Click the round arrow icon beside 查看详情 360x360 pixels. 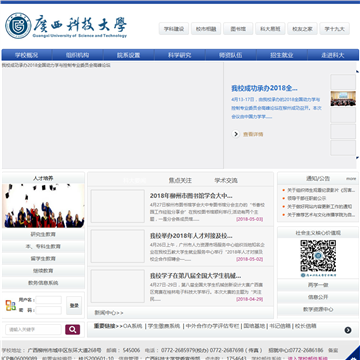[236, 134]
